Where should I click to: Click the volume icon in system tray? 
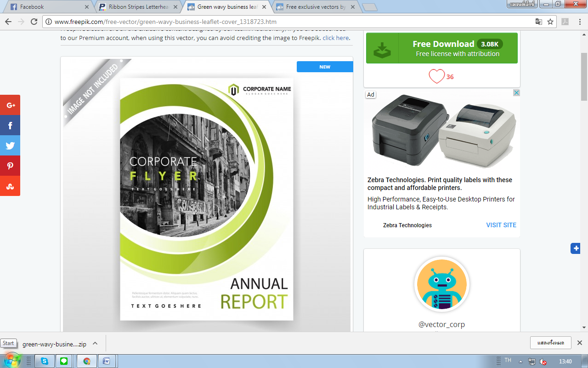543,362
